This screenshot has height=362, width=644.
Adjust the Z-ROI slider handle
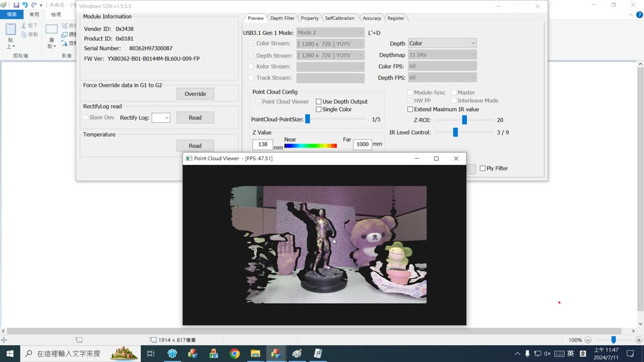click(464, 120)
